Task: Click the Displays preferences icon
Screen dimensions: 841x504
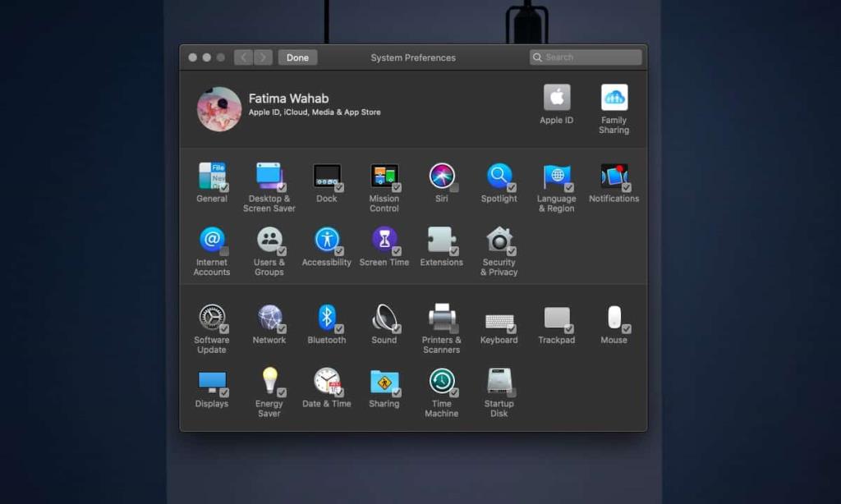Action: 212,381
